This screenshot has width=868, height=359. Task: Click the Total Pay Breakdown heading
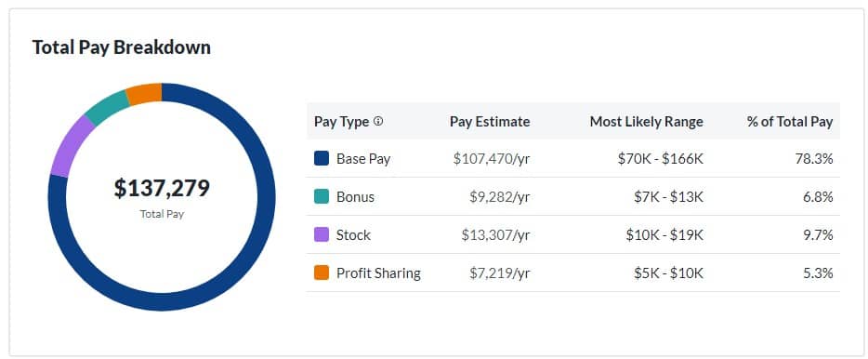(121, 47)
